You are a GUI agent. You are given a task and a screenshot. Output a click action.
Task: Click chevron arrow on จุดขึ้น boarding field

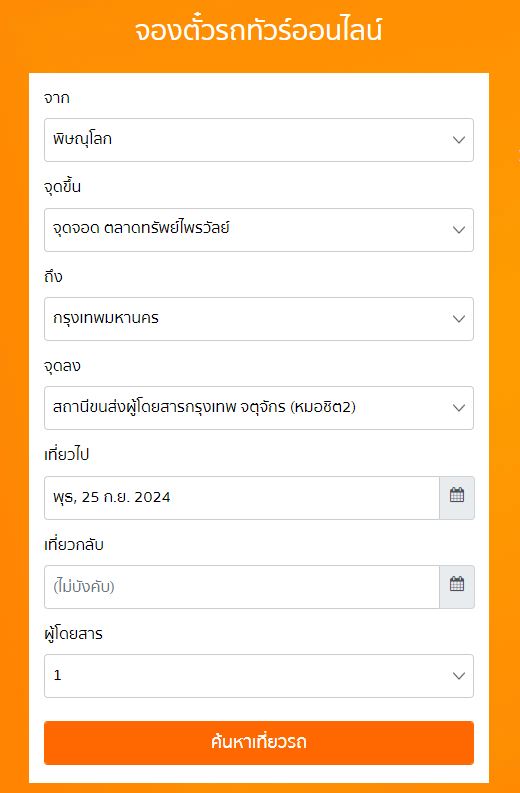click(x=459, y=230)
